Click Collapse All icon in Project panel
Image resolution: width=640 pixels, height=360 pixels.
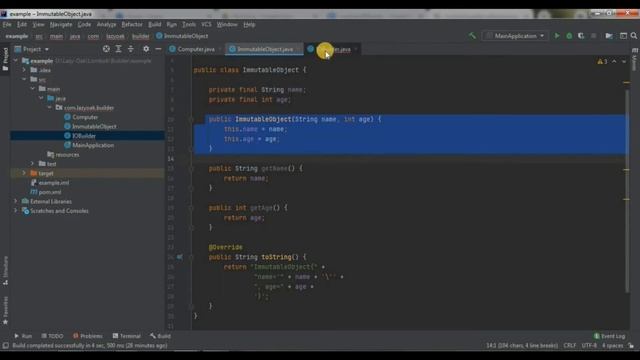click(x=131, y=49)
